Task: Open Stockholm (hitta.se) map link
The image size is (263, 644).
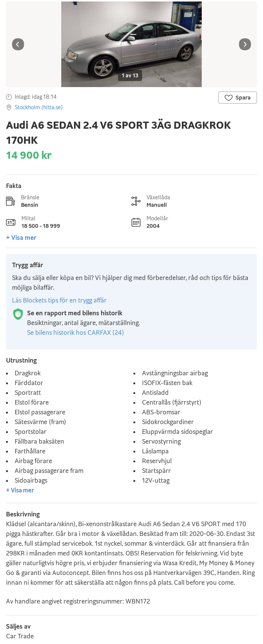Action: pos(39,107)
